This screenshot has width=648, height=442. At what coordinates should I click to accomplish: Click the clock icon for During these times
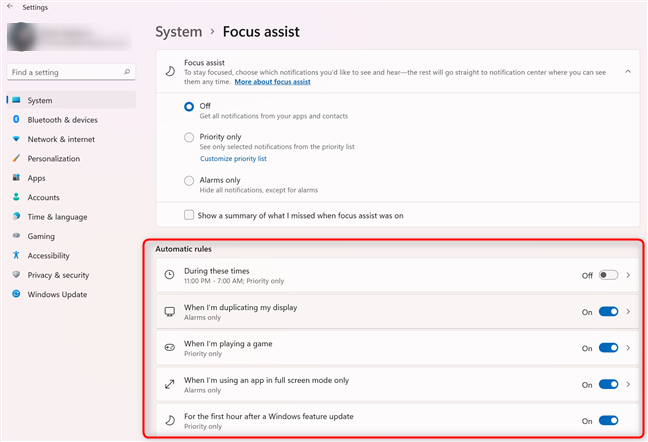(x=169, y=275)
